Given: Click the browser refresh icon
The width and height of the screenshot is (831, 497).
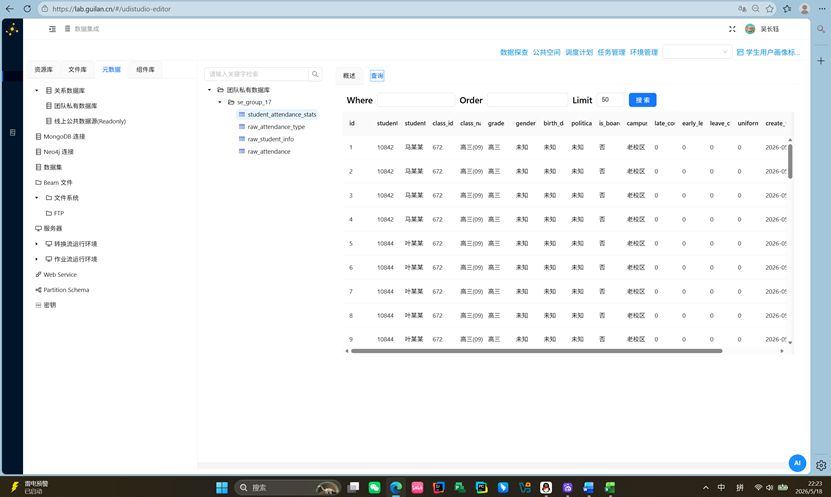Looking at the screenshot, I should (27, 9).
